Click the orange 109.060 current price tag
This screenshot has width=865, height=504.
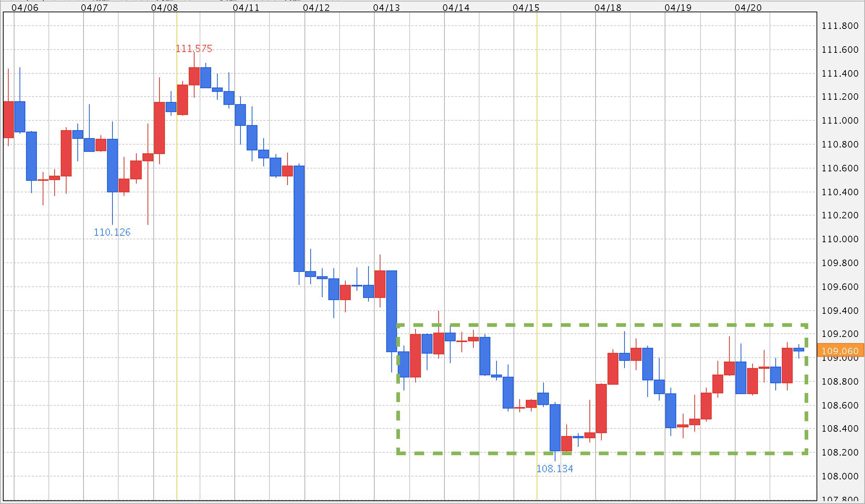pyautogui.click(x=840, y=351)
